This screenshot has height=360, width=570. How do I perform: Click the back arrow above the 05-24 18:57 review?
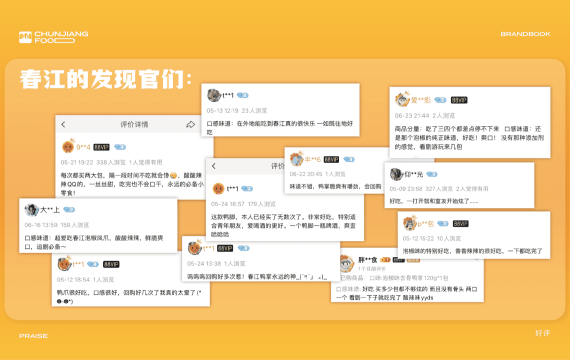[214, 166]
